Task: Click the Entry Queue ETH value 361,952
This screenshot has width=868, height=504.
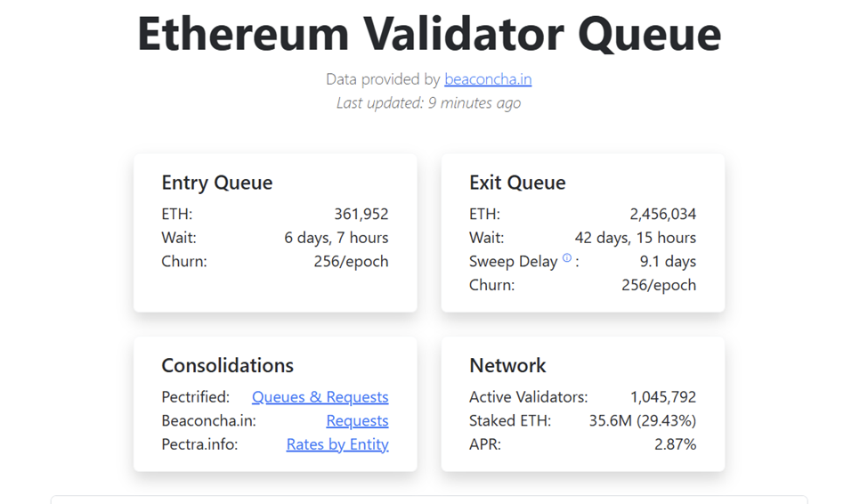Action: tap(361, 215)
